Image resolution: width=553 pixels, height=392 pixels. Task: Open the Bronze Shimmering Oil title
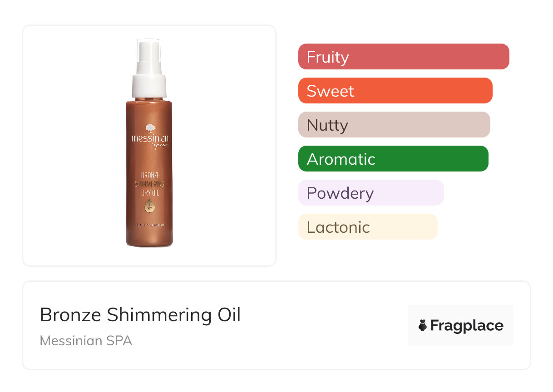[140, 315]
